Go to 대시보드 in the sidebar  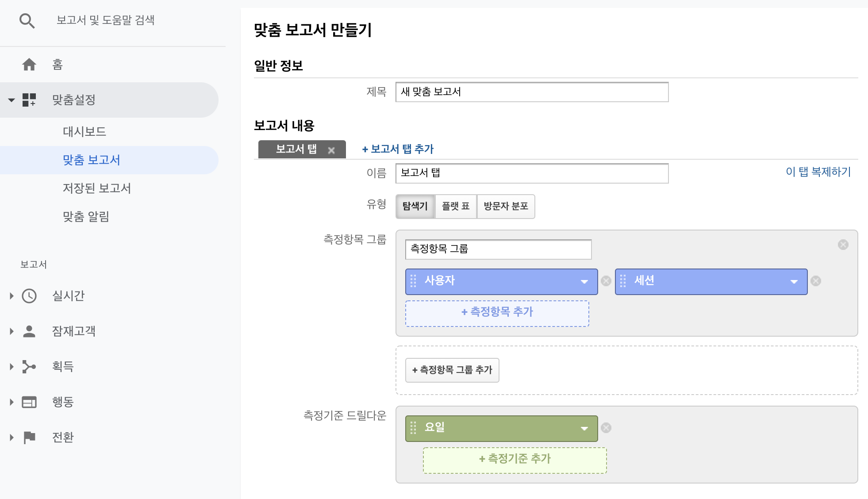pos(84,132)
